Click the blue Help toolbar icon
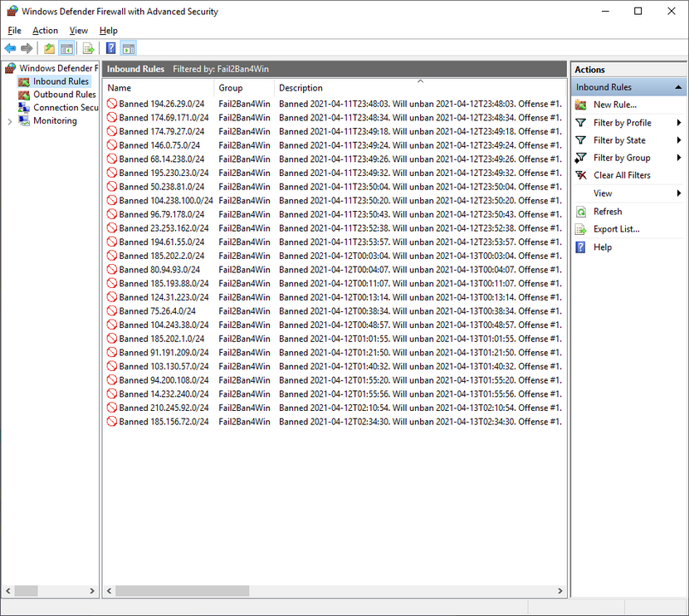The width and height of the screenshot is (689, 616). pos(110,48)
